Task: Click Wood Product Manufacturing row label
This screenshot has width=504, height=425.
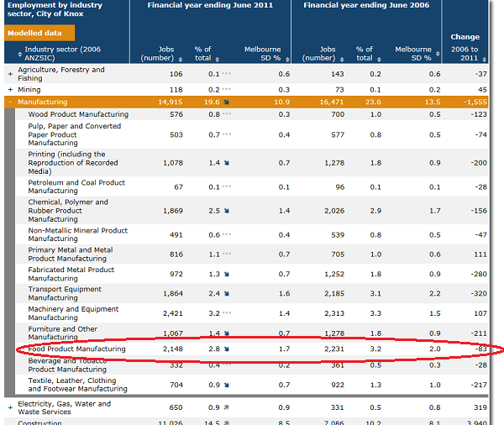Action: 77,114
